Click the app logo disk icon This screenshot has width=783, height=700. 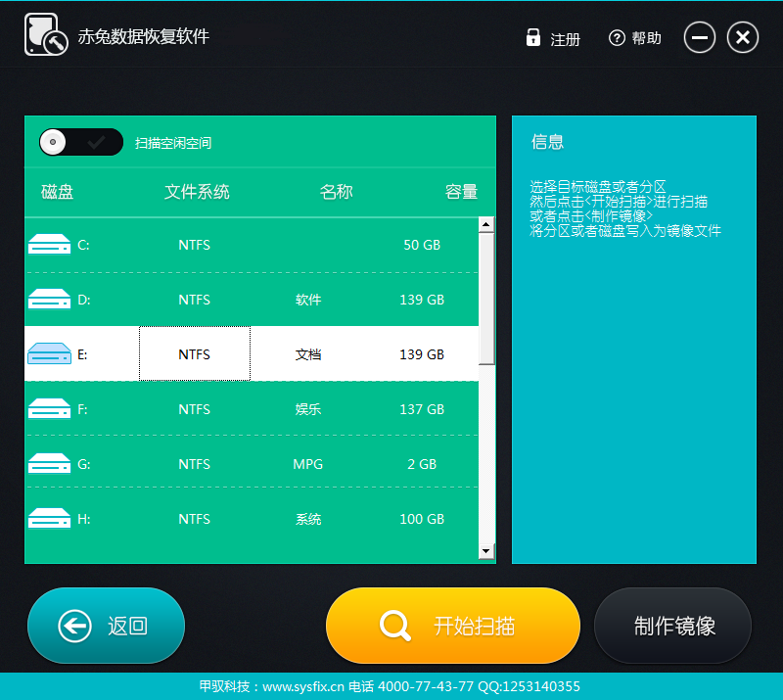pyautogui.click(x=46, y=34)
